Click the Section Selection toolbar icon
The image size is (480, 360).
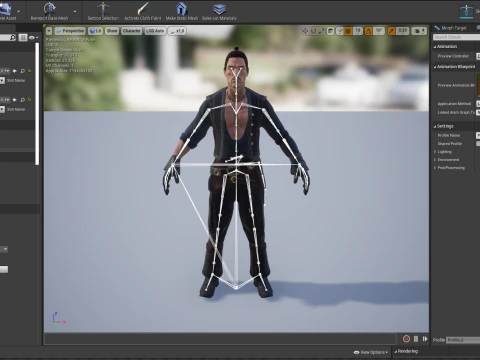103,8
